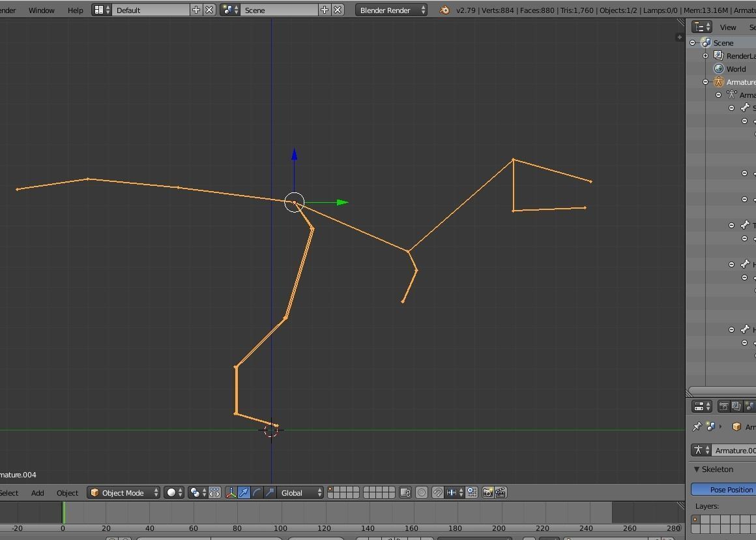Click the Outliner horizontal scrollbar
Viewport: 756px width, 540px height.
pyautogui.click(x=722, y=390)
